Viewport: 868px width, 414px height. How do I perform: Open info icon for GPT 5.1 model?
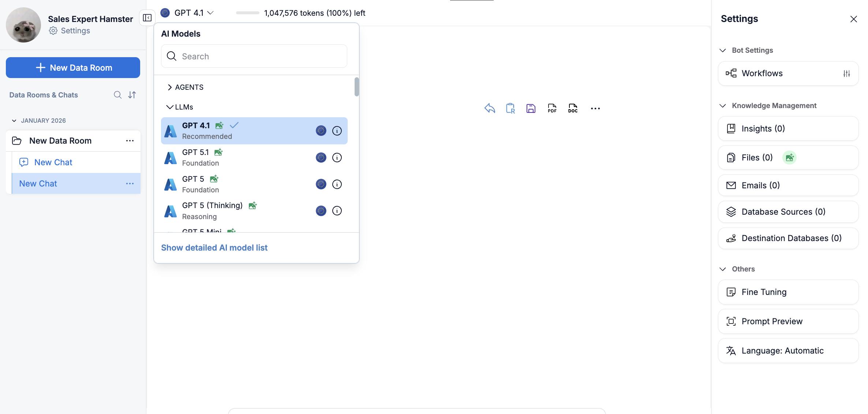point(337,158)
